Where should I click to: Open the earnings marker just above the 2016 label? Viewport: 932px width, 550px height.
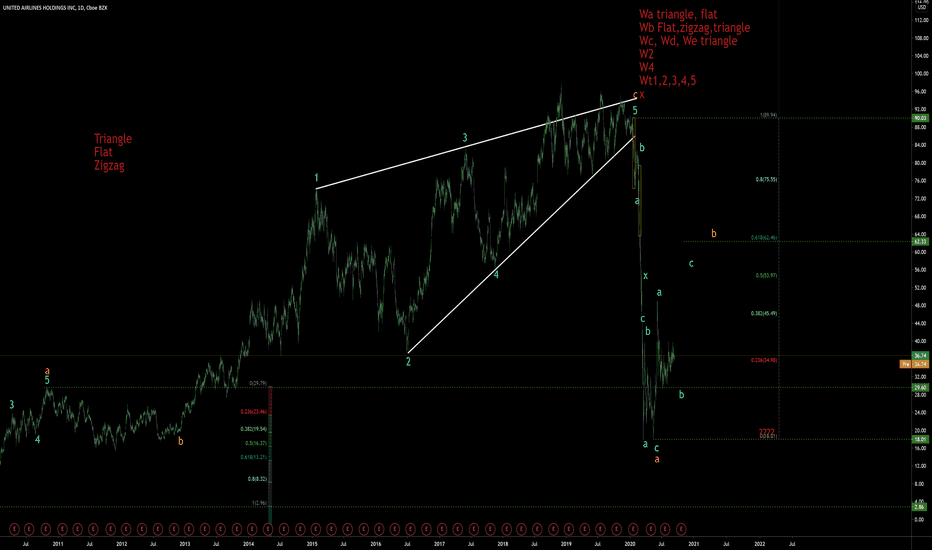click(379, 529)
